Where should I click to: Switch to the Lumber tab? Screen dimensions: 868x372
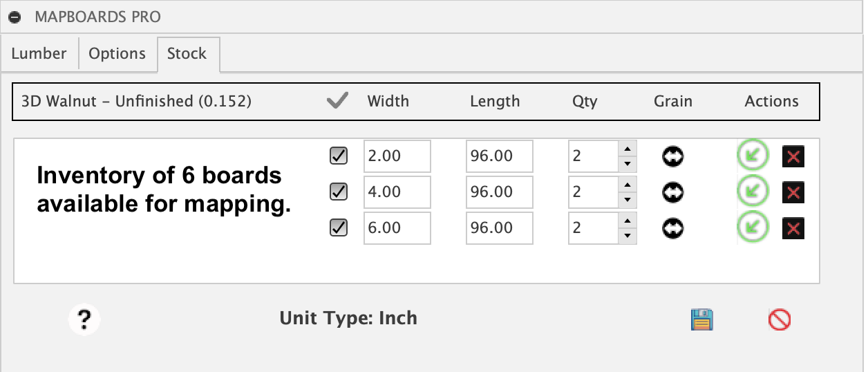click(39, 54)
